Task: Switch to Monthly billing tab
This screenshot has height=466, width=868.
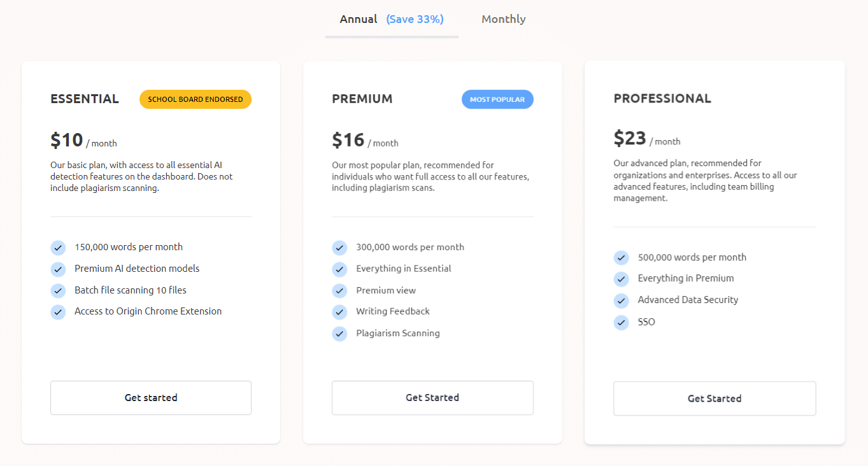Action: coord(503,19)
